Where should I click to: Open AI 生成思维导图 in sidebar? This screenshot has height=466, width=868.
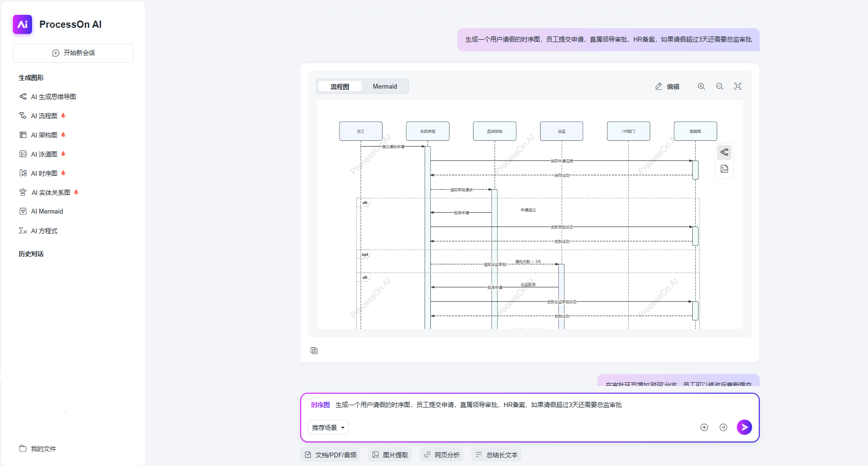click(x=53, y=97)
